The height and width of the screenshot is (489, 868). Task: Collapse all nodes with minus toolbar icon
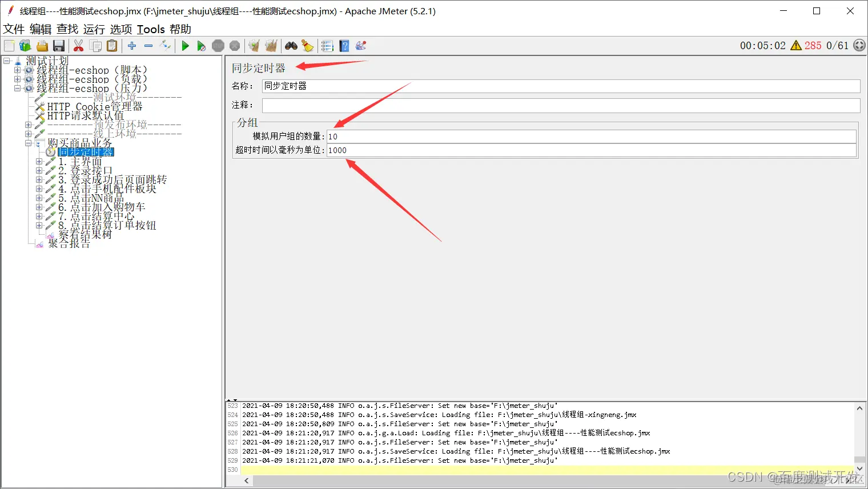pyautogui.click(x=148, y=46)
